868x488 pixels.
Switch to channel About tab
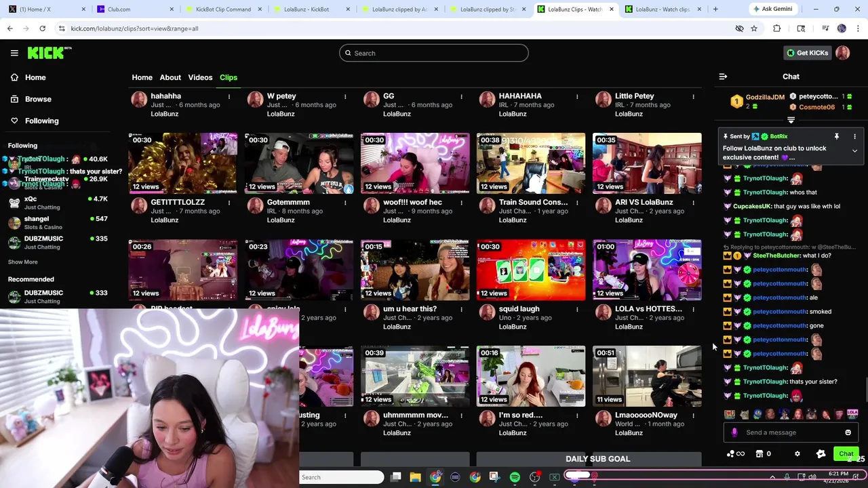pyautogui.click(x=170, y=77)
